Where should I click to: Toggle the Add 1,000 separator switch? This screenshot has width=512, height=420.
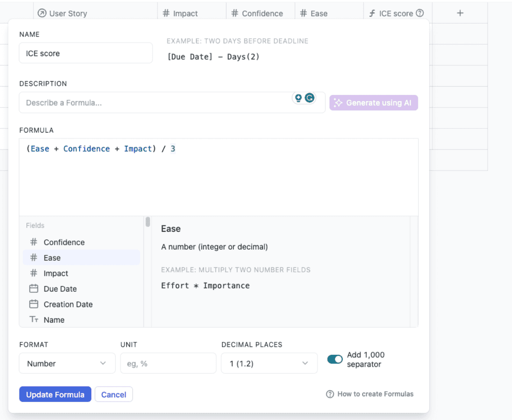335,359
